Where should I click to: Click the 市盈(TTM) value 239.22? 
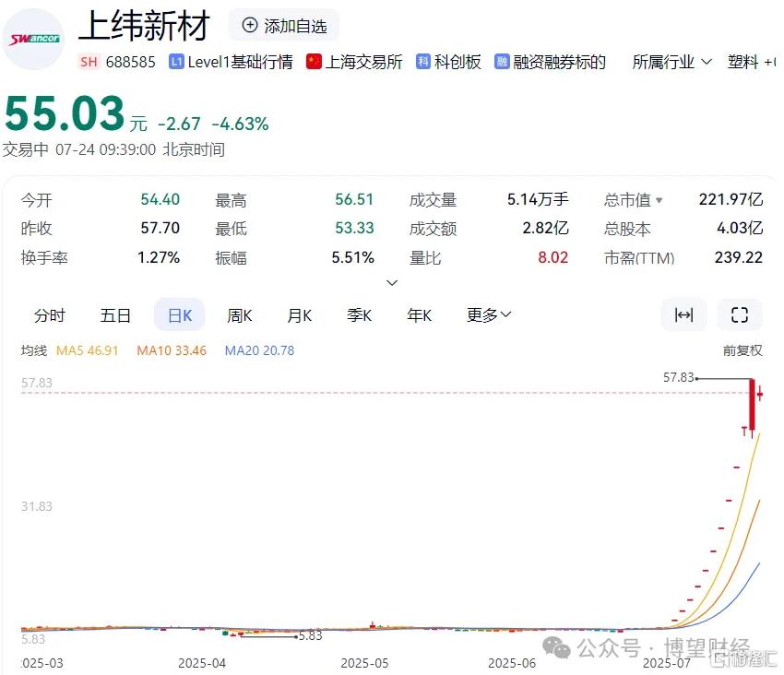pos(739,257)
